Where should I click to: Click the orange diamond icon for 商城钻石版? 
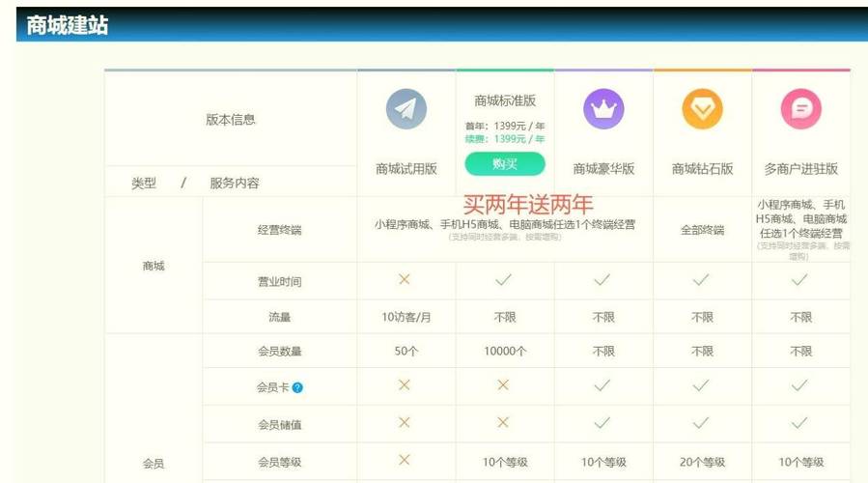pos(702,109)
